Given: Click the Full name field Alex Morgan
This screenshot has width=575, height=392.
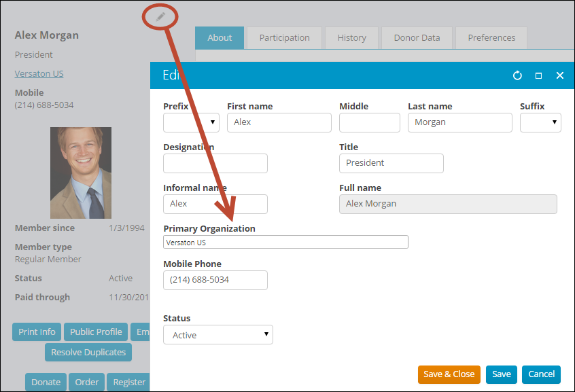Looking at the screenshot, I should point(448,204).
